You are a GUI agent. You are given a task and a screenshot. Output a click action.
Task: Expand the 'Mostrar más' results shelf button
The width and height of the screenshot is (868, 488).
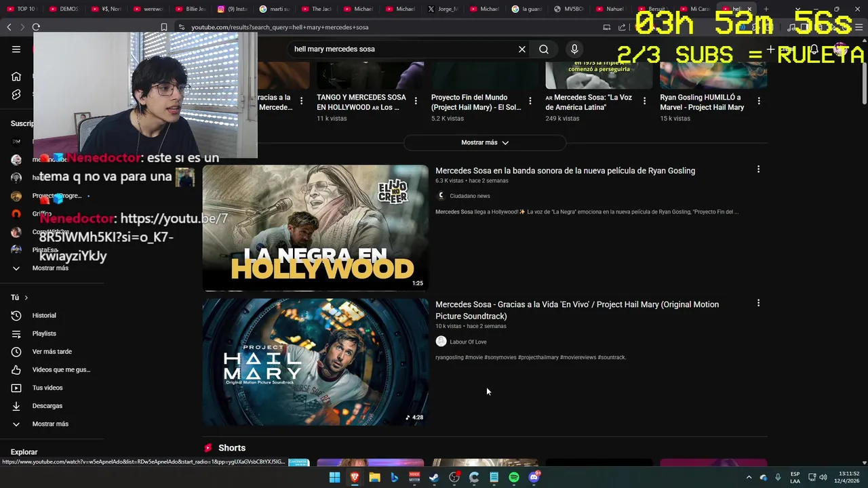click(x=485, y=142)
